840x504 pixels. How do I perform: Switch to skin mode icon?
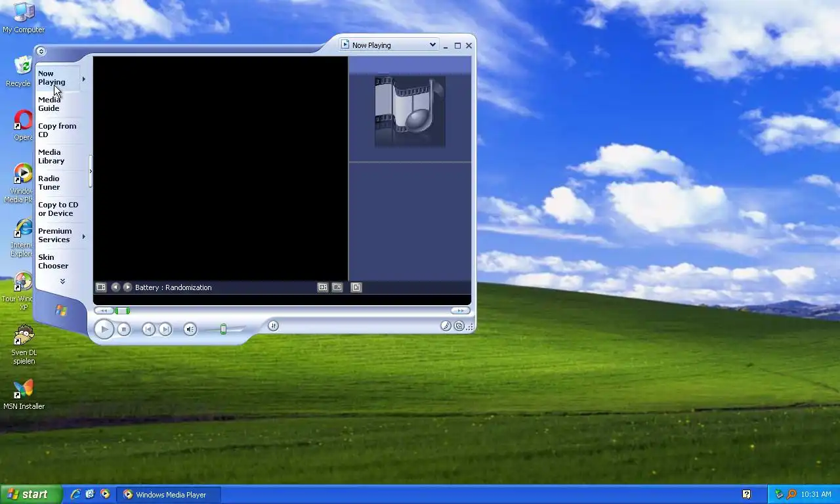459,325
